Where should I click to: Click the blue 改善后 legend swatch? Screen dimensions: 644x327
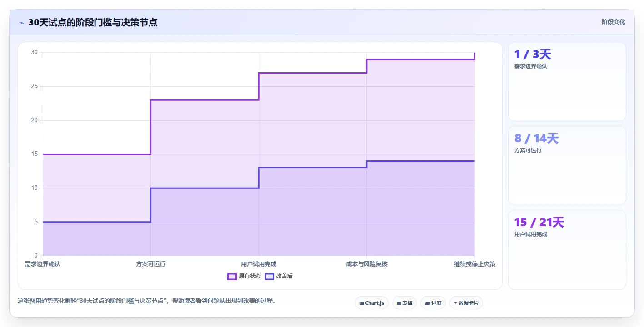(x=270, y=276)
